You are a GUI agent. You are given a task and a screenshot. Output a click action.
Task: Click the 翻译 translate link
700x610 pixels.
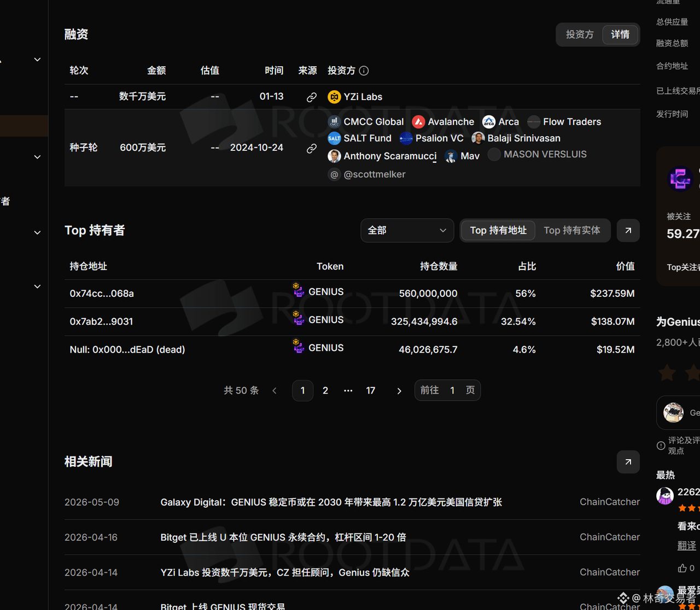tap(687, 546)
